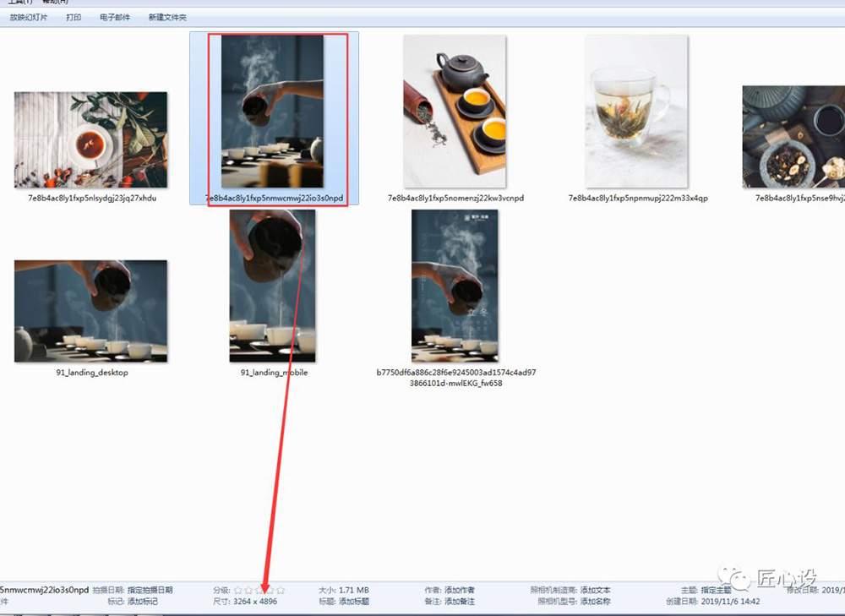Screen dimensions: 845x616
Task: Click the creation date 2019/11/6 14:42
Action: [x=731, y=602]
